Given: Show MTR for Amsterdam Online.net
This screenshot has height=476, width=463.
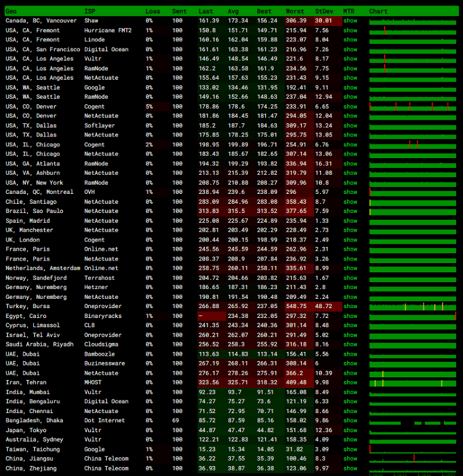Looking at the screenshot, I should [350, 269].
